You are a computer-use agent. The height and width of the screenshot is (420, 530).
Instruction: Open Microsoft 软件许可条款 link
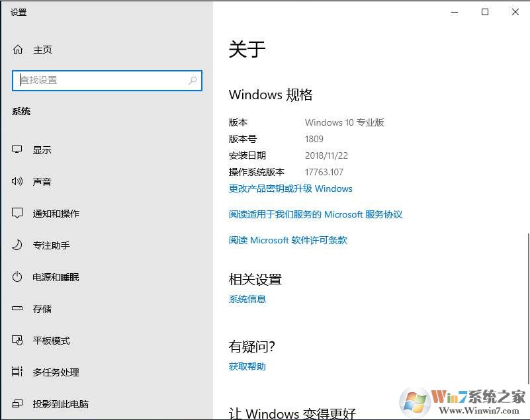pos(288,240)
